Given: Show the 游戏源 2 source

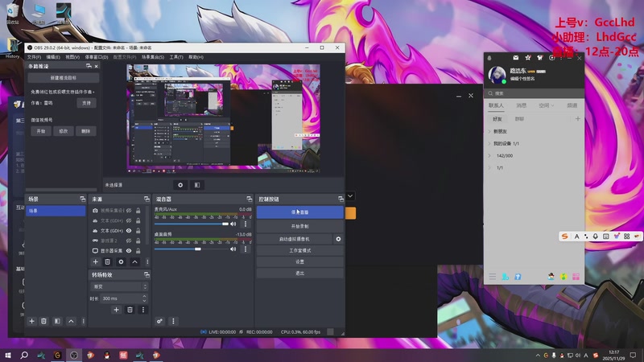Looking at the screenshot, I should 129,241.
